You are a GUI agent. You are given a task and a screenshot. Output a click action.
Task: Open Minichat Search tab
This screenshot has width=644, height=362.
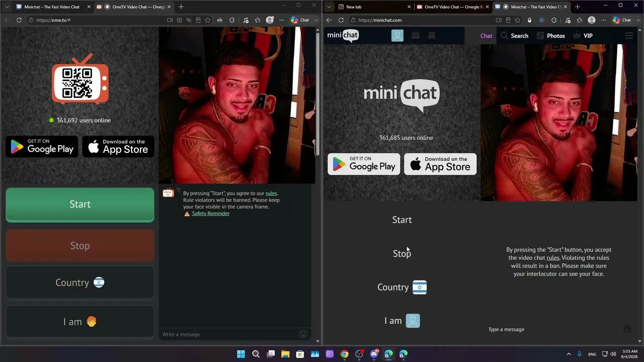pyautogui.click(x=514, y=36)
